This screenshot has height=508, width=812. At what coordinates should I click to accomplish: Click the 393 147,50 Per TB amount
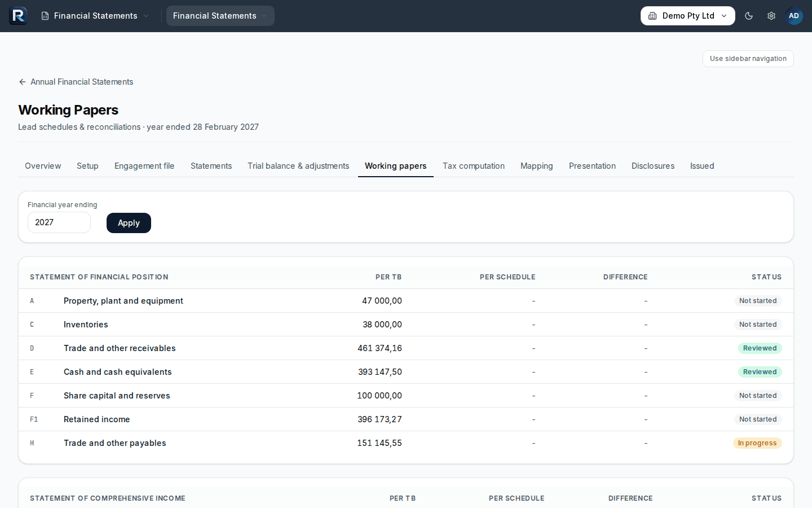(380, 372)
